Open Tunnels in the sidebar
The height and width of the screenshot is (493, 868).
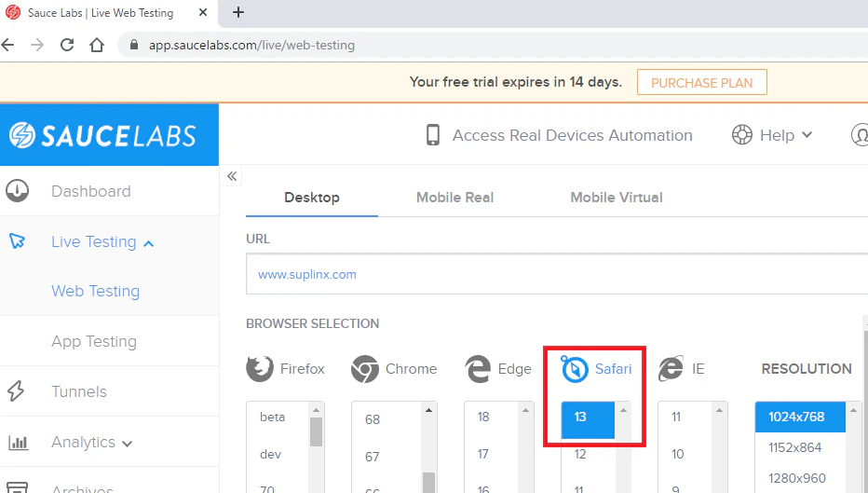click(78, 391)
